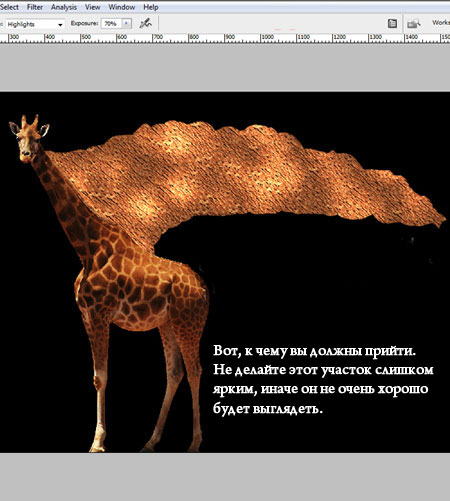Expand the Highlights range dropdown
450x501 pixels.
35,24
